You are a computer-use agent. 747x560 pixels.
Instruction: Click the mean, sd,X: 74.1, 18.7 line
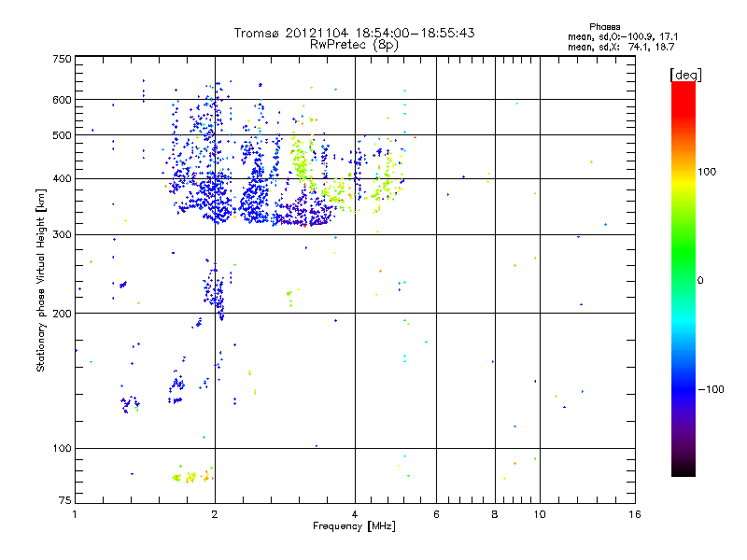click(x=621, y=47)
